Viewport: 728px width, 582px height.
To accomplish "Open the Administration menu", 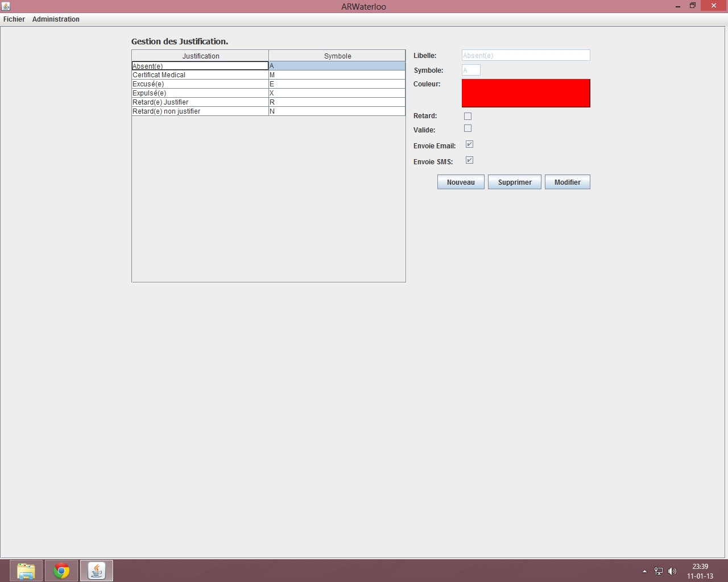I will click(56, 19).
